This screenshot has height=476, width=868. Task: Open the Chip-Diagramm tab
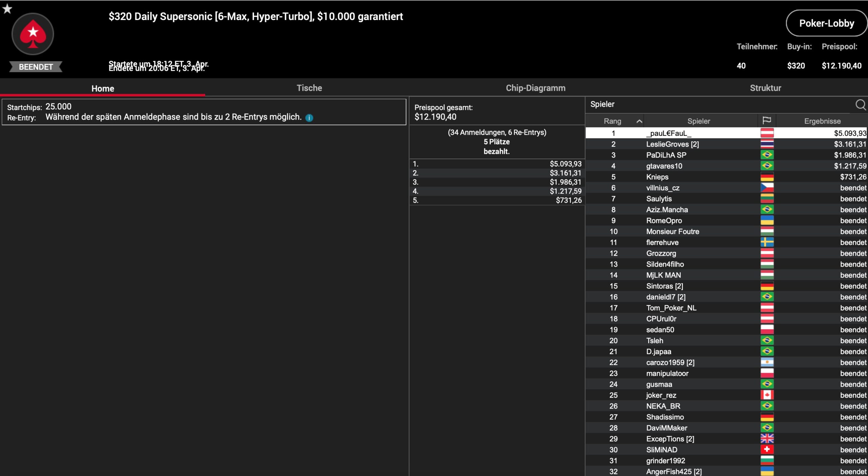click(535, 88)
